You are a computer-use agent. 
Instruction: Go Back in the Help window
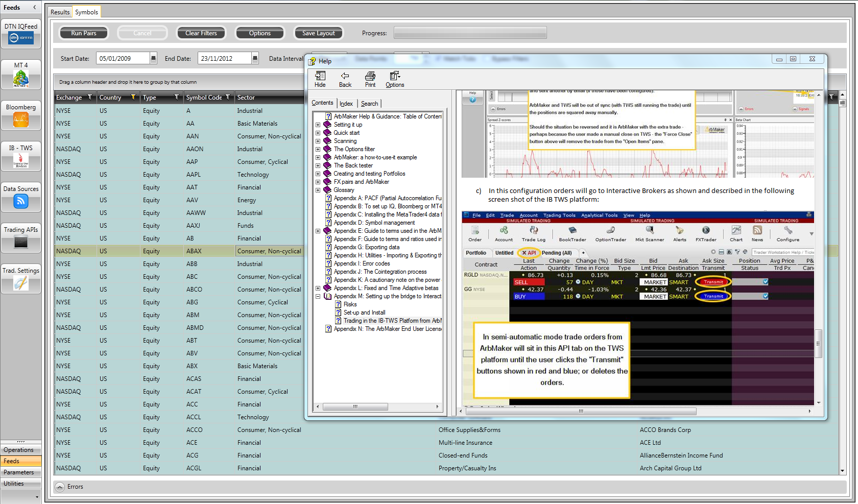[x=345, y=79]
